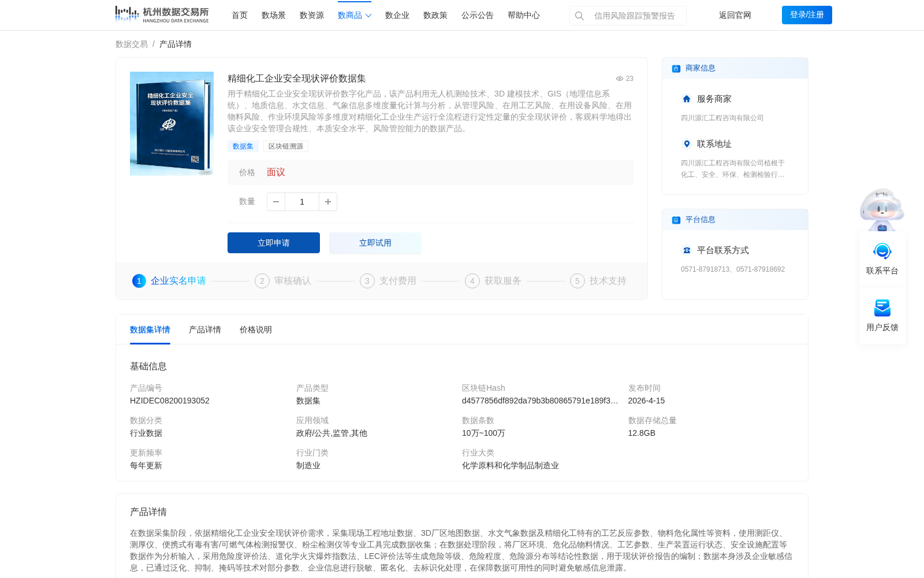
Task: Click the 平台信息 header icon
Action: [x=676, y=220]
